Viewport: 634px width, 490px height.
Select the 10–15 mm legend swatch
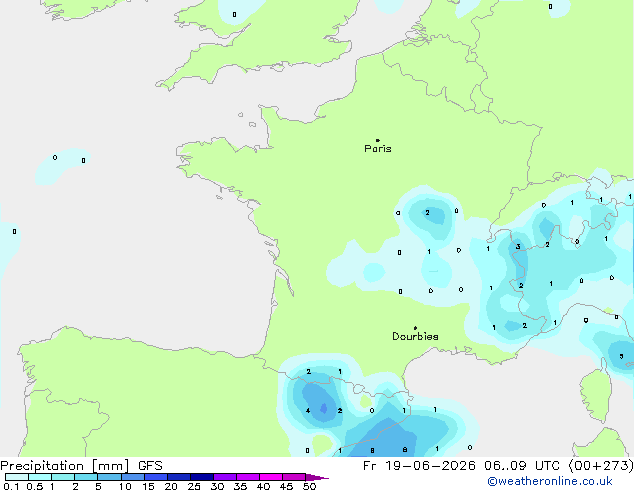coord(133,477)
